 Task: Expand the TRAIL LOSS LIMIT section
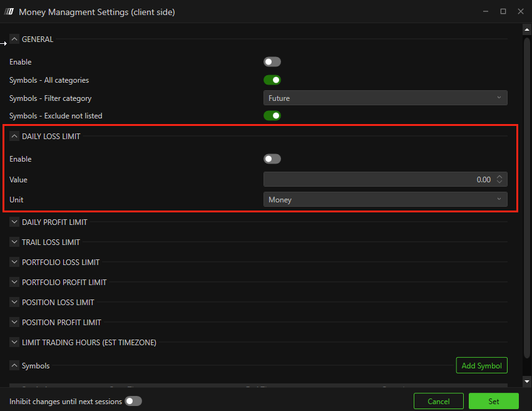pos(15,242)
